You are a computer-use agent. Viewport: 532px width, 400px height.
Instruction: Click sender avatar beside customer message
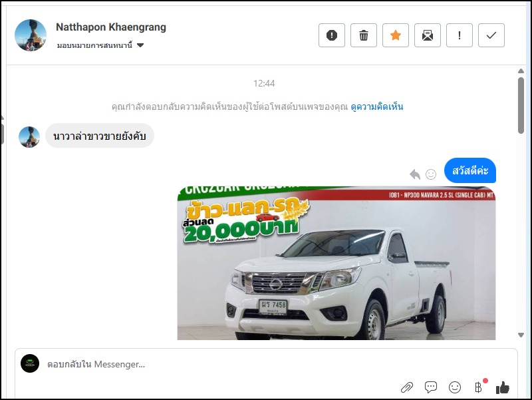pos(29,137)
